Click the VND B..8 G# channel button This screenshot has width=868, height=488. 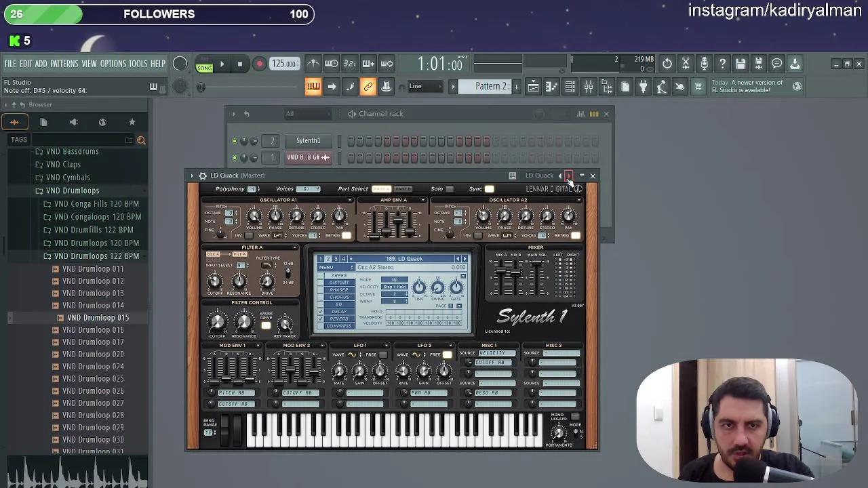point(308,157)
